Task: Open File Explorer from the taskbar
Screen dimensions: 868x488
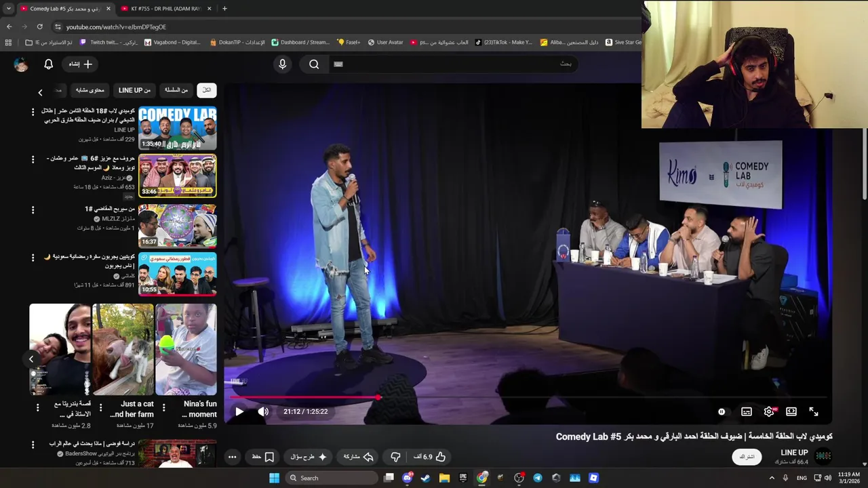Action: [444, 478]
